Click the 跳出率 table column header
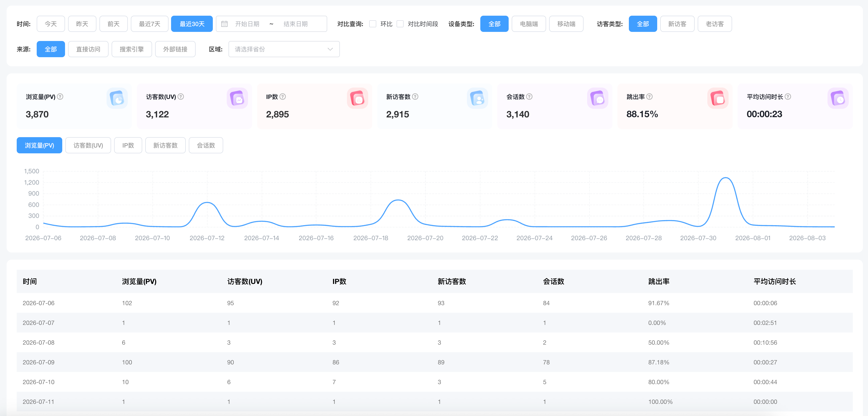The width and height of the screenshot is (868, 416). coord(659,281)
